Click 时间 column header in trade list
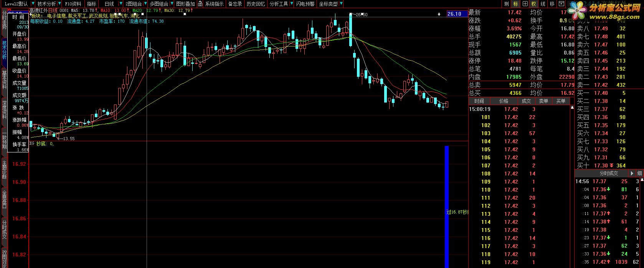The image size is (644, 268). pyautogui.click(x=479, y=101)
